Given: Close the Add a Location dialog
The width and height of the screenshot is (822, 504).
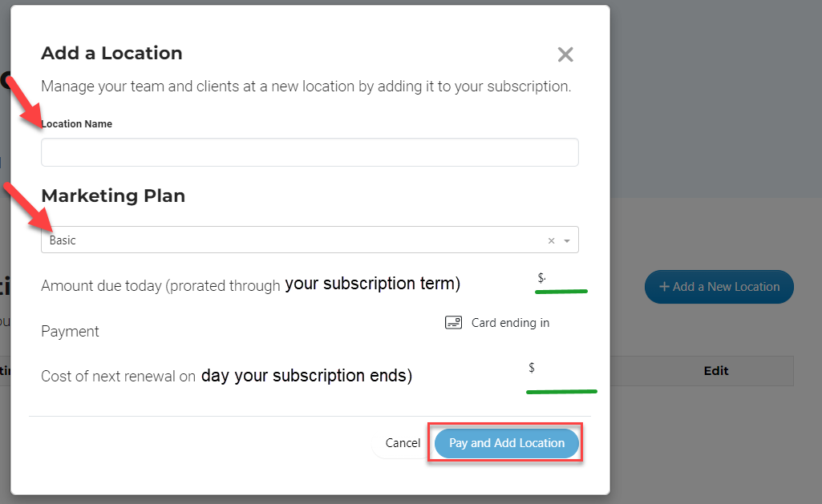Looking at the screenshot, I should click(x=565, y=54).
